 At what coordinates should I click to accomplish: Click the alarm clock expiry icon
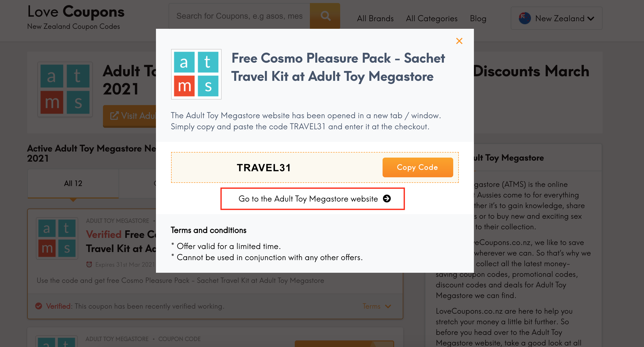click(x=89, y=264)
